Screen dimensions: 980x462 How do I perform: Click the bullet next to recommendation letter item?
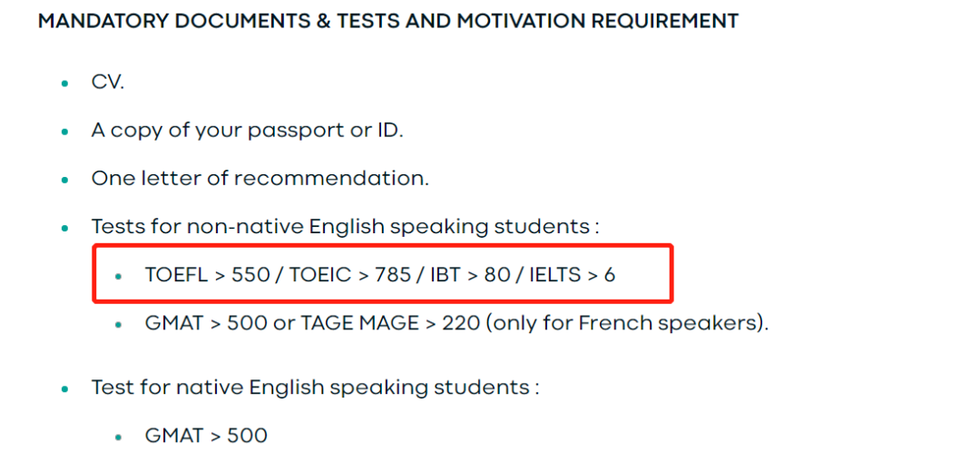pyautogui.click(x=64, y=179)
